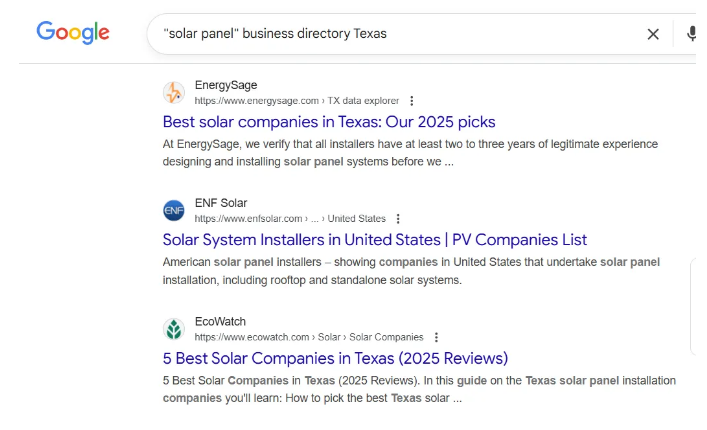This screenshot has height=430, width=707.
Task: Click the EcoWatch site name
Action: (220, 321)
